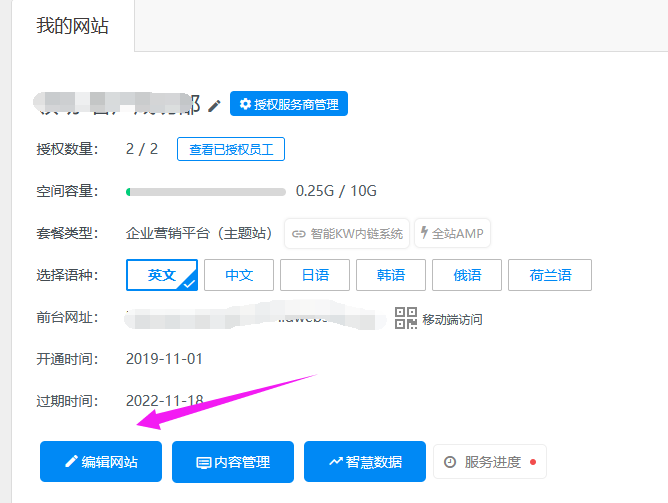The height and width of the screenshot is (503, 668).
Task: Click the gear icon in 授权服务商管理
Action: click(x=245, y=103)
